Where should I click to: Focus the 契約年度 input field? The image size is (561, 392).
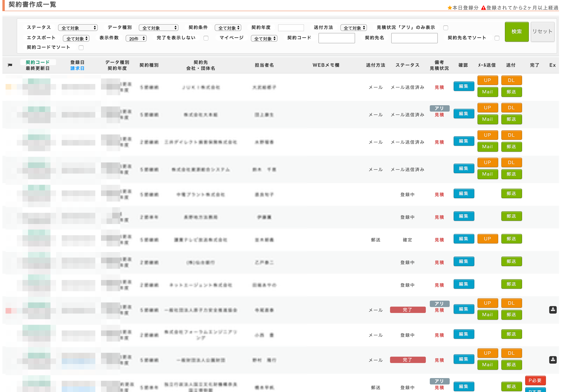(291, 28)
